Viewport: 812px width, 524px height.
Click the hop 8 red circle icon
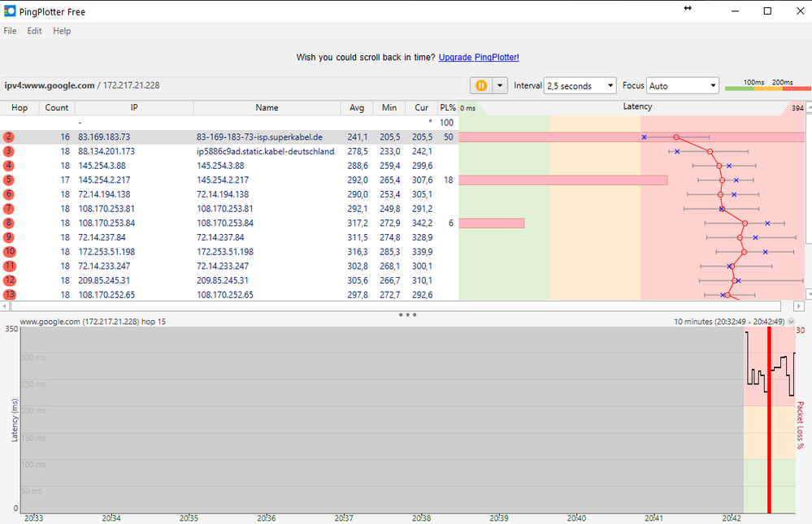(8, 223)
